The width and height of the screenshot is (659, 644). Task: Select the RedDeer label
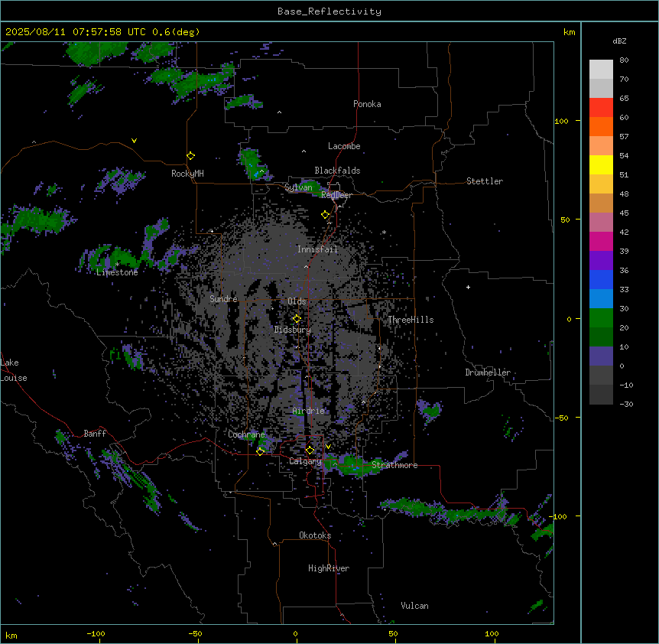pos(336,195)
